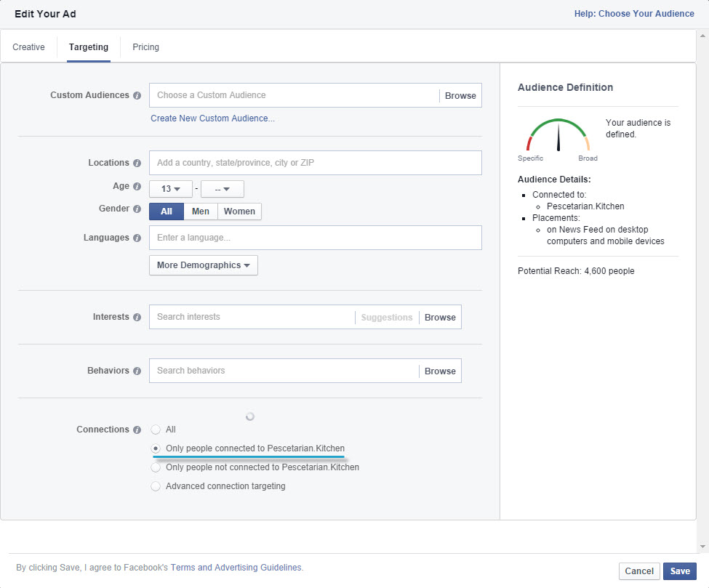
Task: Click the Cancel button
Action: [639, 571]
